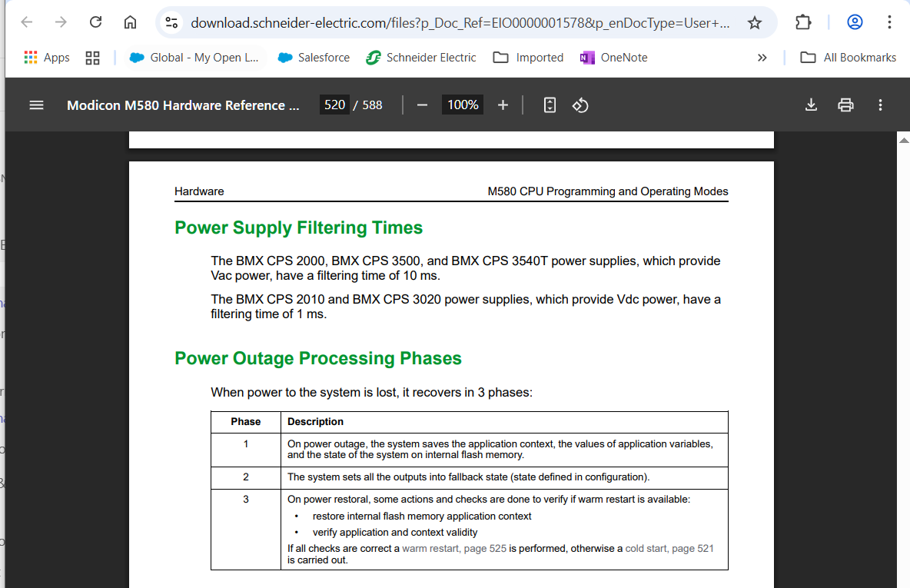This screenshot has height=588, width=910.
Task: Follow the warm restart, page 525 link
Action: tap(453, 549)
